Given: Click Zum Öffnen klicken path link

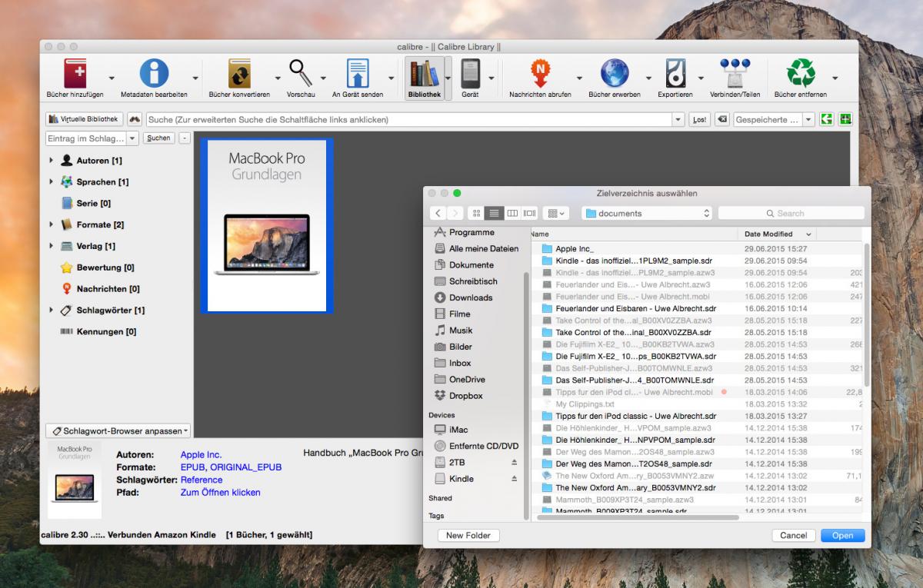Looking at the screenshot, I should tap(220, 493).
